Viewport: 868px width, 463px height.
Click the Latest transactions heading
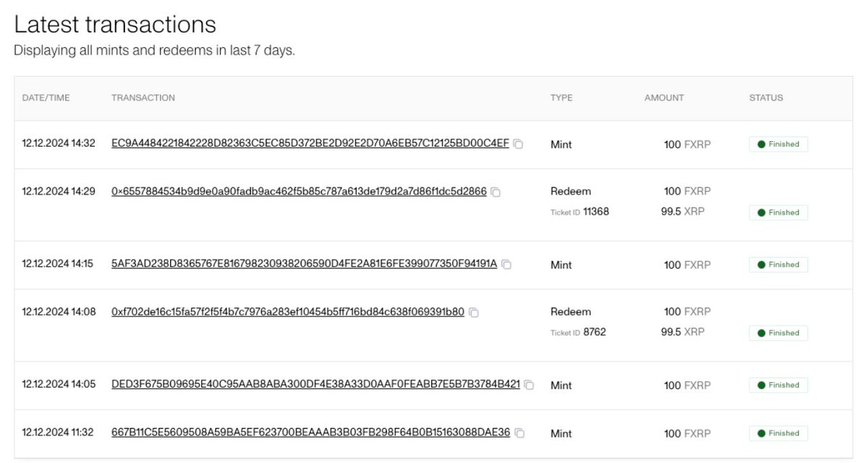click(x=115, y=25)
